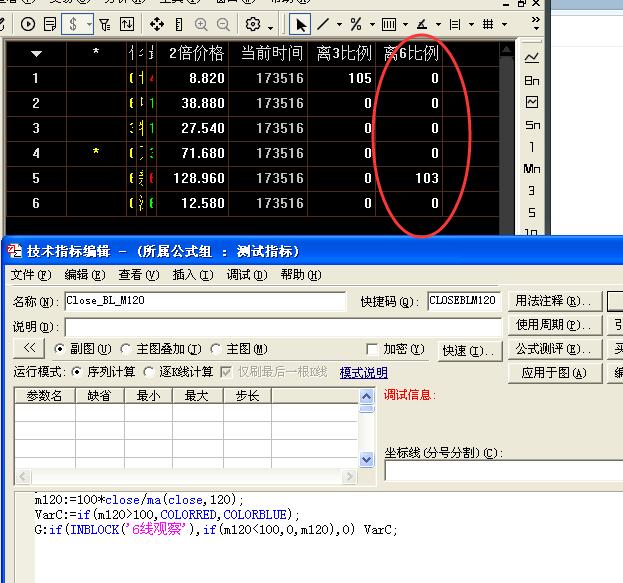Open the 插入(I) menu
623x583 pixels.
pyautogui.click(x=193, y=275)
